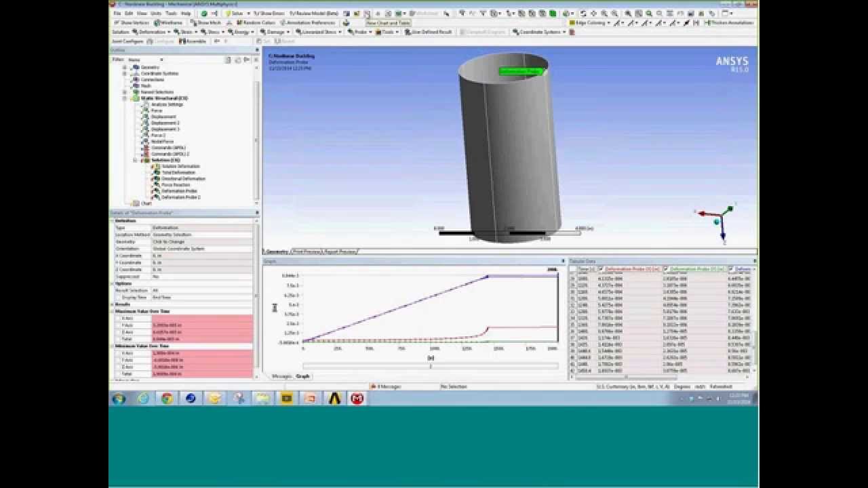The height and width of the screenshot is (488, 868).
Task: Open the View menu
Action: point(142,14)
